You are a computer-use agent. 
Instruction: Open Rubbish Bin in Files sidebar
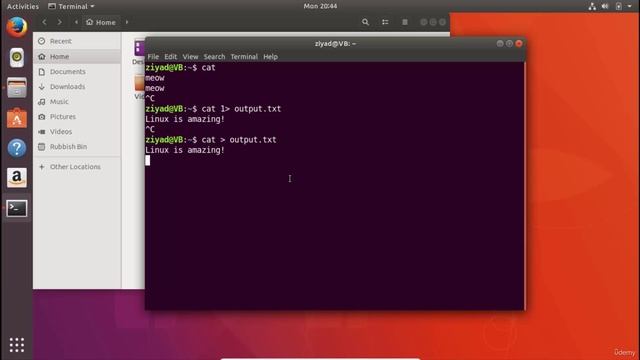[x=77, y=147]
